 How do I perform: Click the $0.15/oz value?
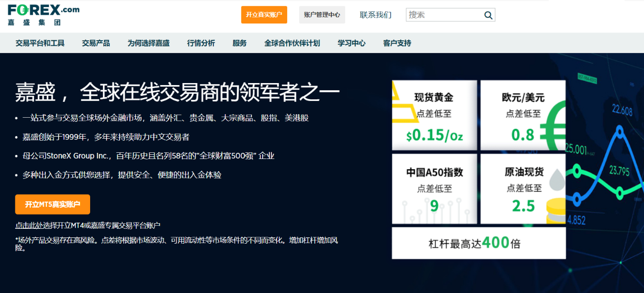(434, 136)
